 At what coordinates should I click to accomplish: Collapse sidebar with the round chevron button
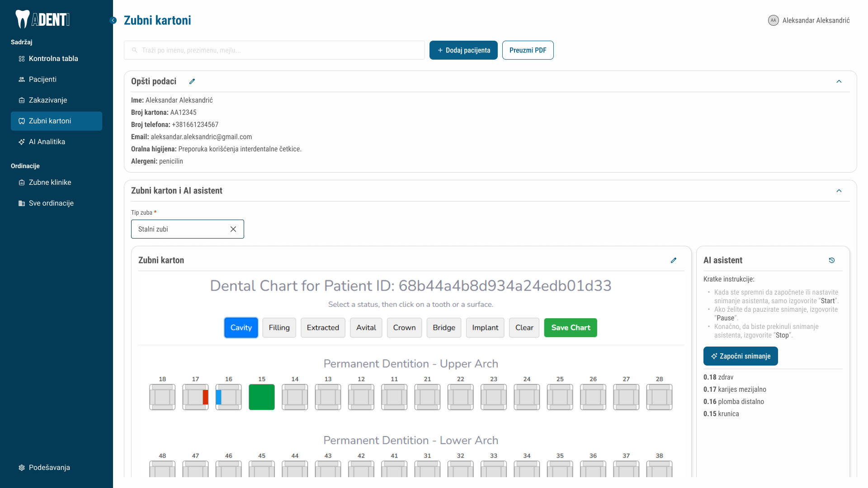[113, 20]
